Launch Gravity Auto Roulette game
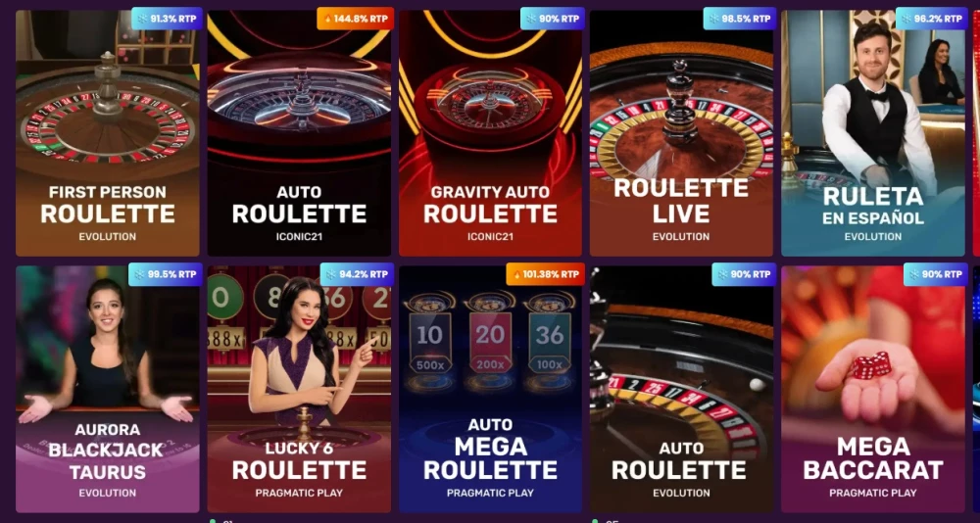Viewport: 980px width, 523px height. [490, 133]
